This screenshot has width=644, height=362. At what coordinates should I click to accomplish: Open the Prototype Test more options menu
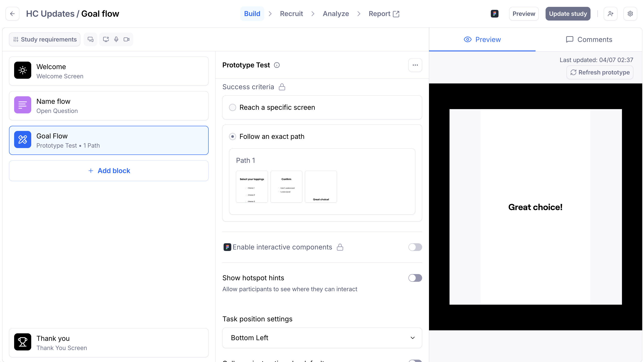415,65
